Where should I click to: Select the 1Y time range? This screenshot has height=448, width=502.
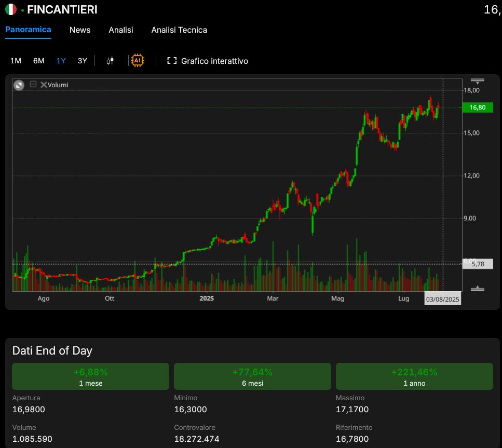coord(61,61)
